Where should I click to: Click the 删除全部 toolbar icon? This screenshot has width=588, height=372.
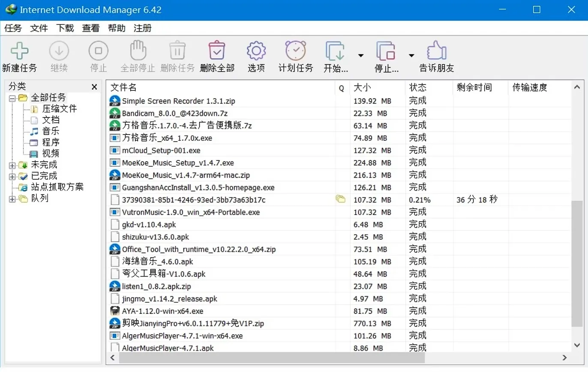pyautogui.click(x=217, y=51)
